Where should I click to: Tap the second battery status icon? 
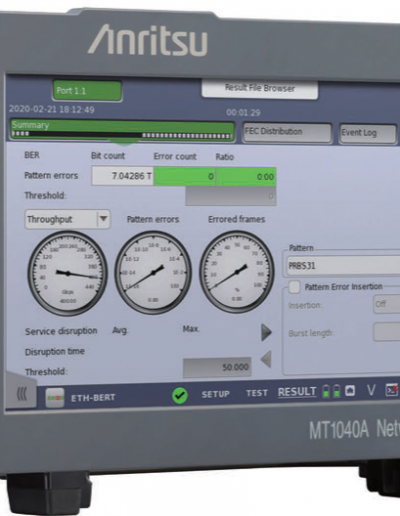pyautogui.click(x=337, y=391)
